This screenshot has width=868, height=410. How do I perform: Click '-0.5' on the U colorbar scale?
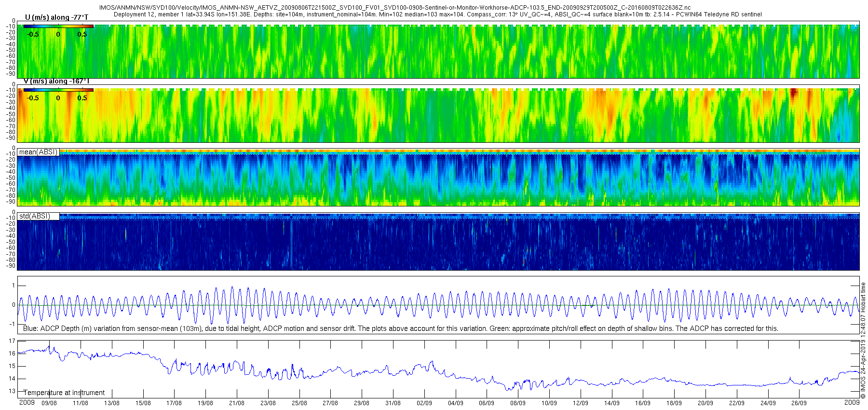(x=33, y=34)
